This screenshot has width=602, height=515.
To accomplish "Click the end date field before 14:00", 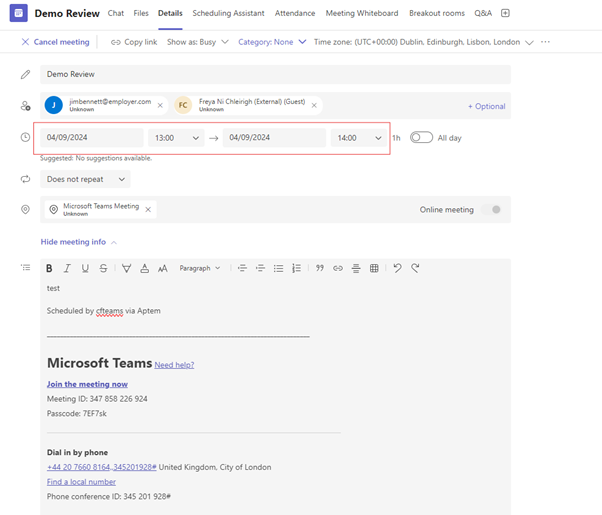I will click(x=274, y=137).
